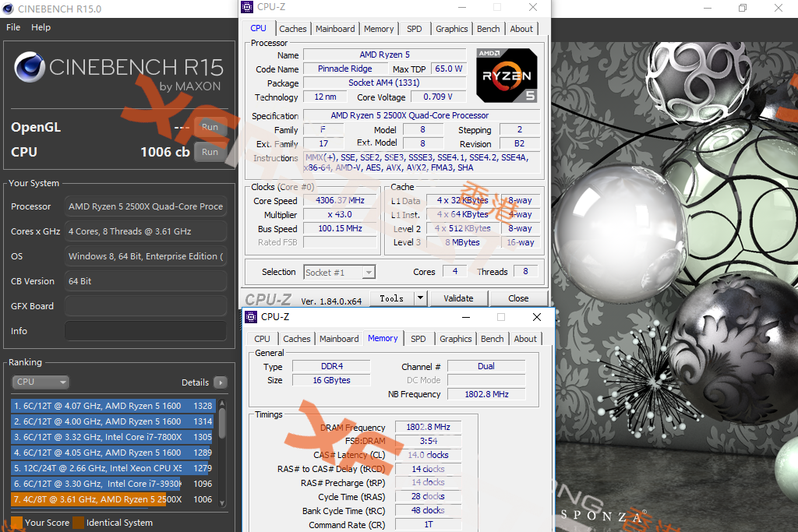Click the CPU-Z application icon in title bar
The image size is (798, 532).
(x=249, y=7)
